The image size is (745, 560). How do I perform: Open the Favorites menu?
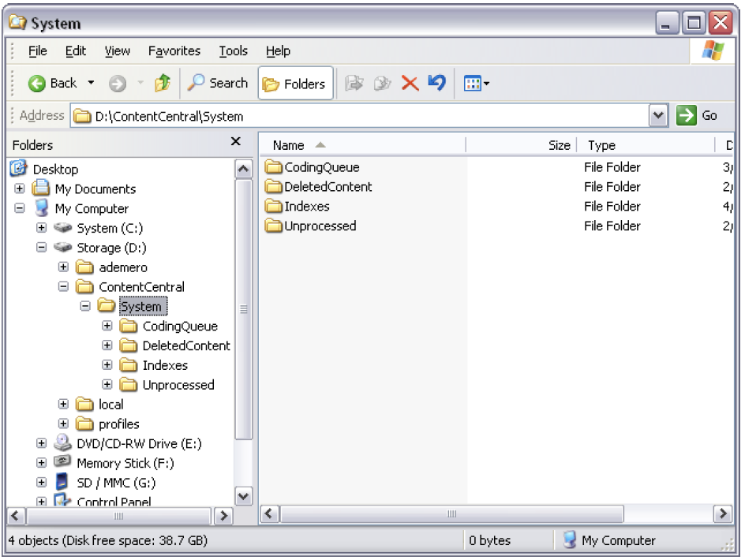coord(174,50)
